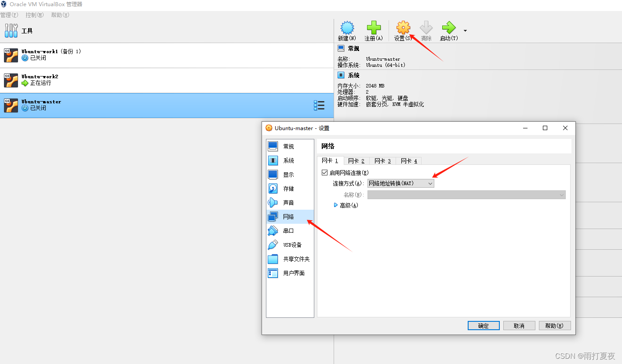This screenshot has height=364, width=622.
Task: Click the VirtualBox title bar logo
Action: pos(4,4)
